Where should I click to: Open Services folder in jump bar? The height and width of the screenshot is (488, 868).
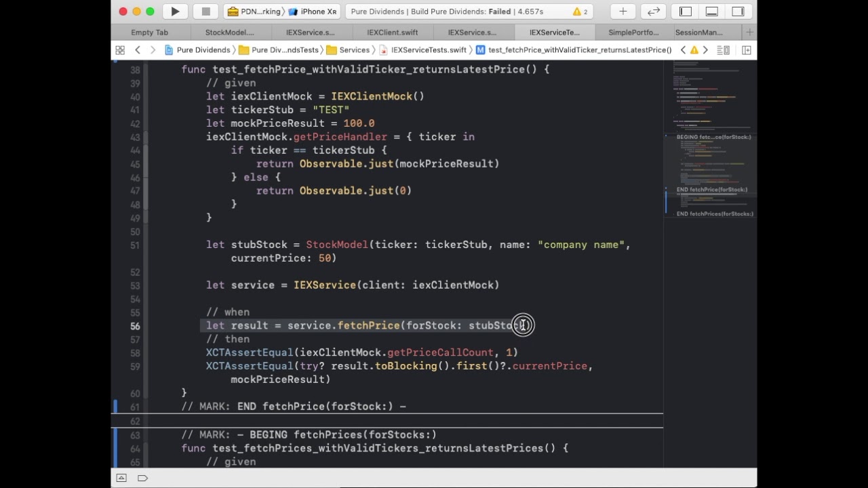[349, 50]
